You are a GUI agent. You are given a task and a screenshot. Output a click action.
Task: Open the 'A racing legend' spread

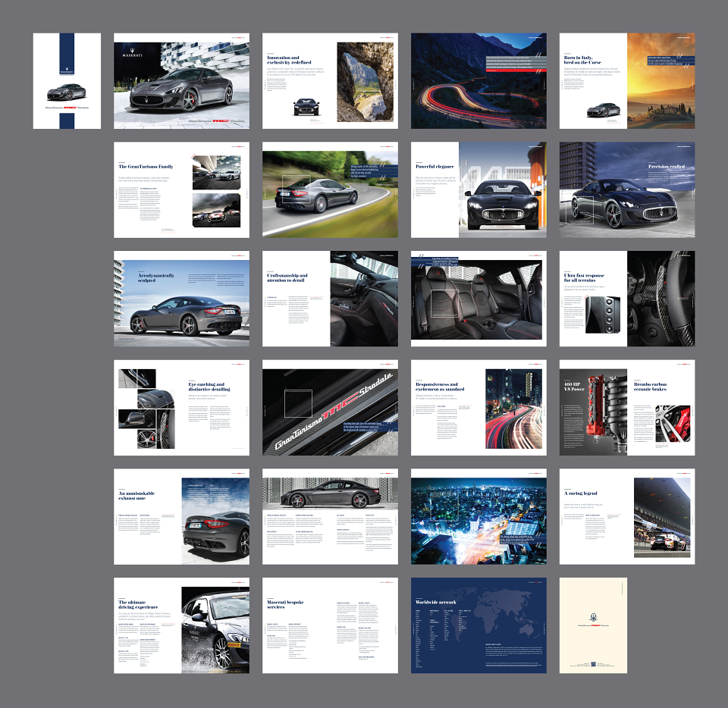[x=627, y=517]
